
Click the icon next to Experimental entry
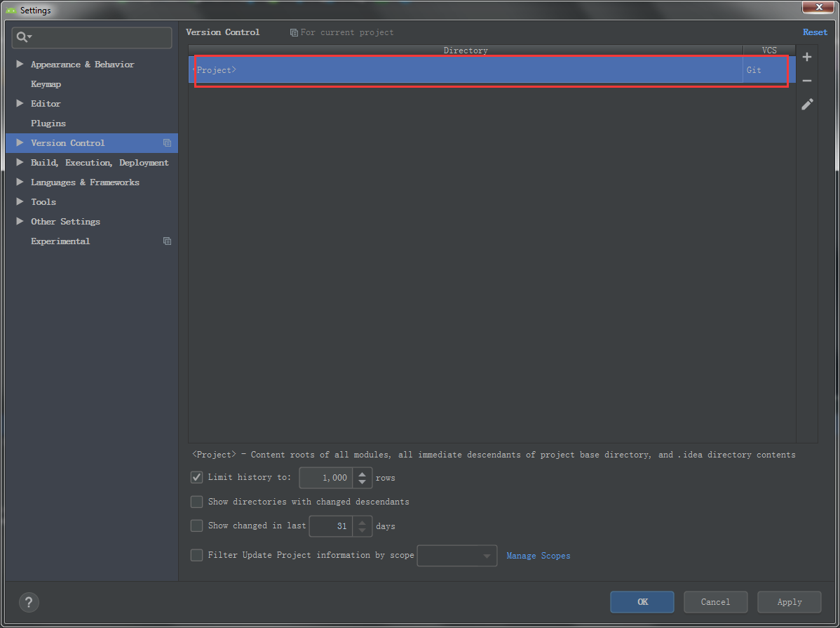click(x=167, y=241)
